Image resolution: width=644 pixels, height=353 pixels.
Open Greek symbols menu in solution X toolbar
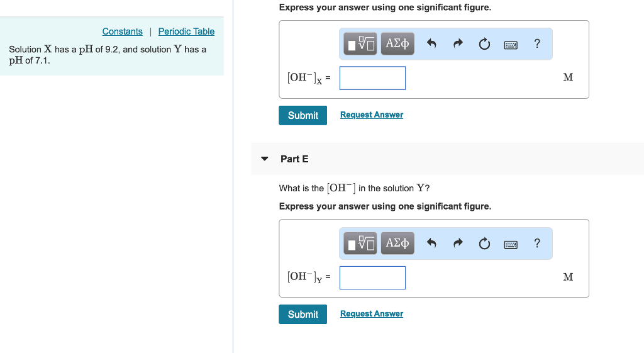(397, 44)
